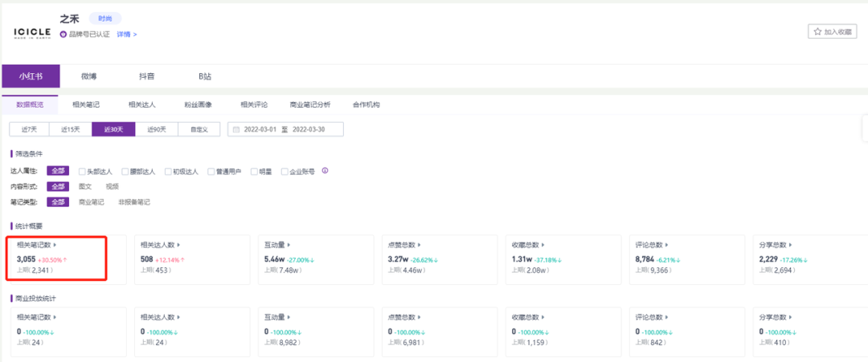
Task: Click the 5.46w interaction value
Action: [x=275, y=258]
